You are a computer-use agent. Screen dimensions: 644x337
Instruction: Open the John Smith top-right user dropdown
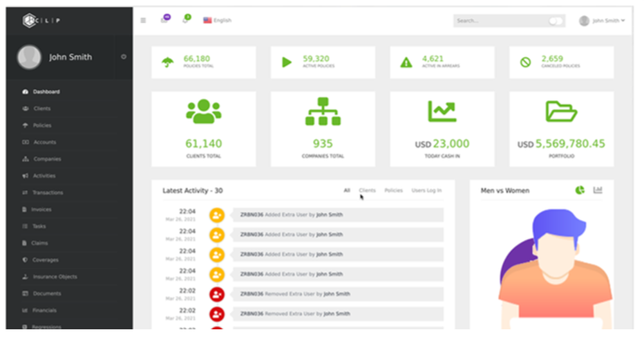(x=601, y=21)
